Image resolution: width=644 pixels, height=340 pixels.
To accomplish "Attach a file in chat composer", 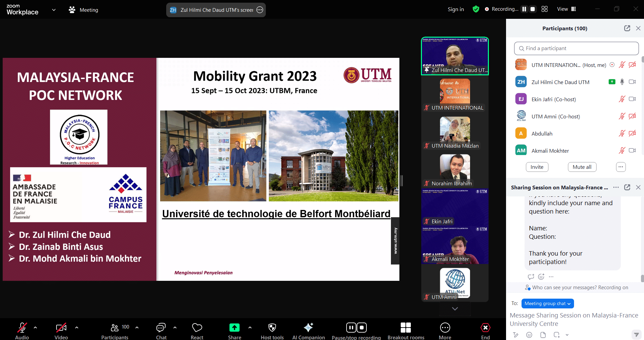I will [543, 335].
